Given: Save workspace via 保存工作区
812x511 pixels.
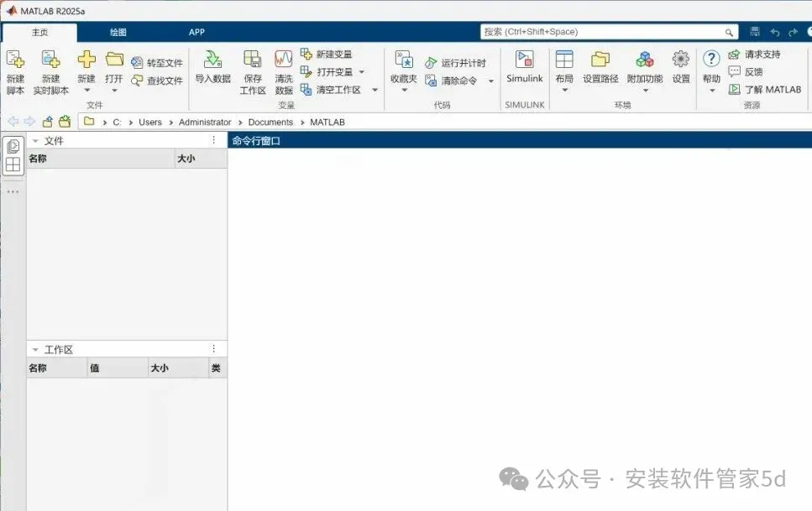Looking at the screenshot, I should [253, 72].
